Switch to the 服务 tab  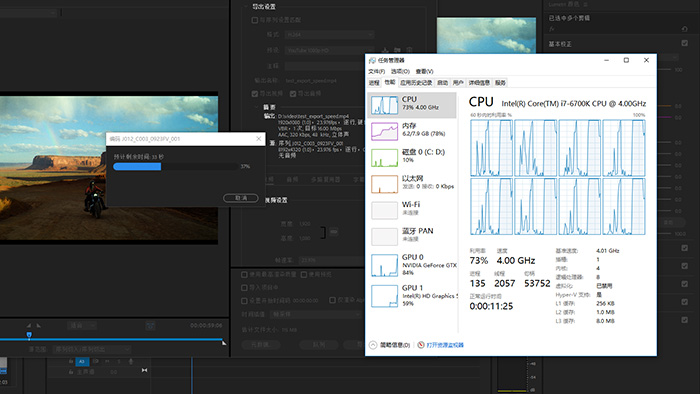pyautogui.click(x=500, y=83)
